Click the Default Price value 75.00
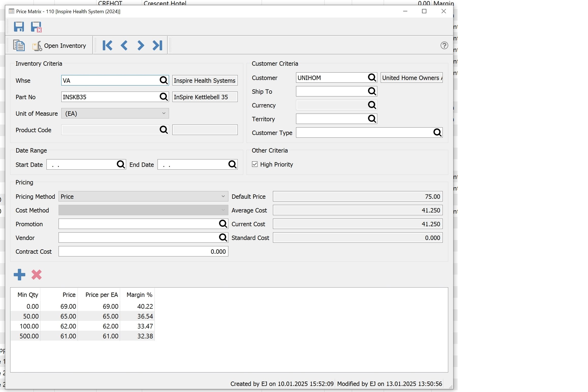 pyautogui.click(x=358, y=197)
